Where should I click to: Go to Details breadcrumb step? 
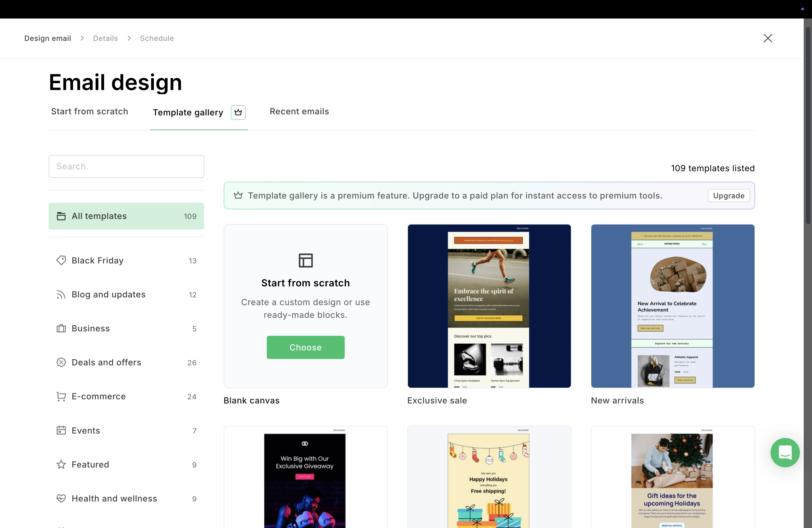point(106,38)
